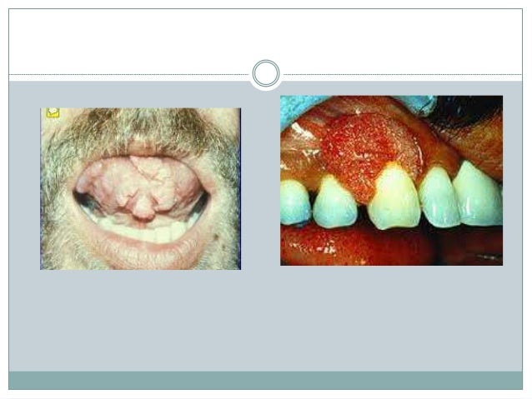Click the leftmost tooth in the right photo
The image size is (532, 399).
coord(294,202)
